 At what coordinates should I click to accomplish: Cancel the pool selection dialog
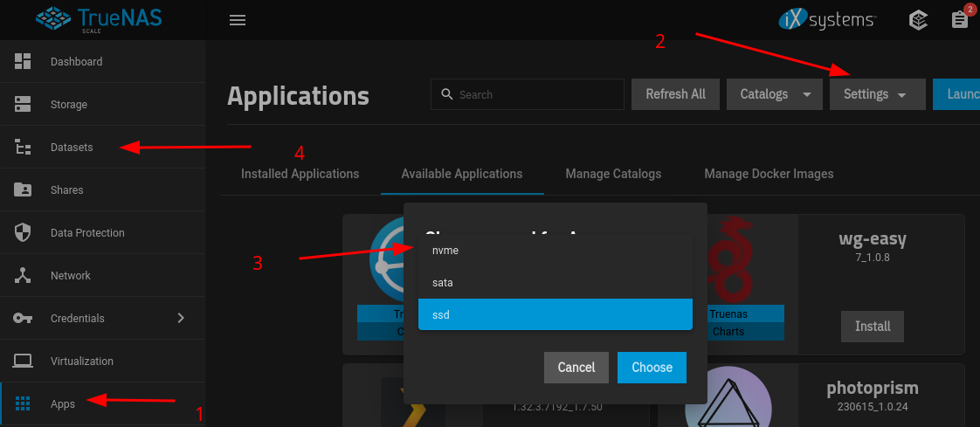(x=576, y=367)
